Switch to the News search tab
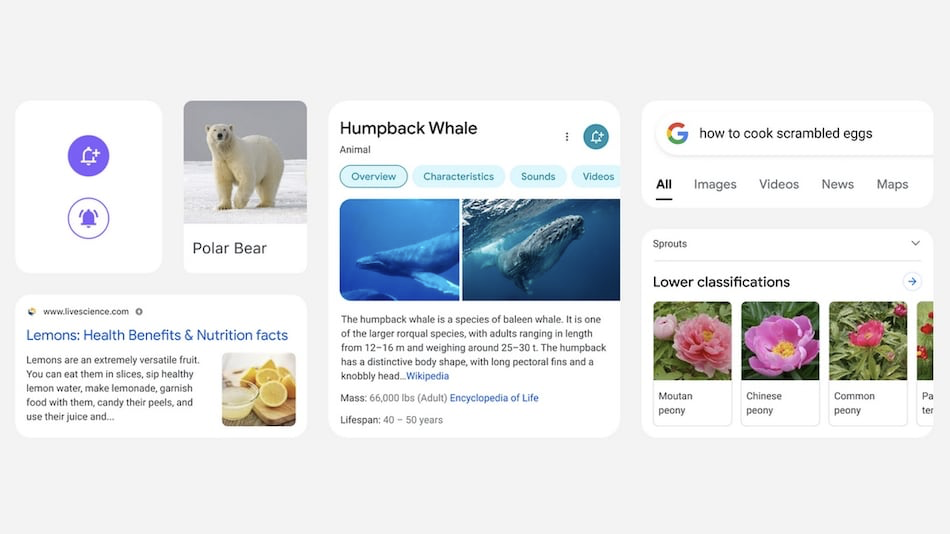Screen dimensions: 950x534 [837, 184]
